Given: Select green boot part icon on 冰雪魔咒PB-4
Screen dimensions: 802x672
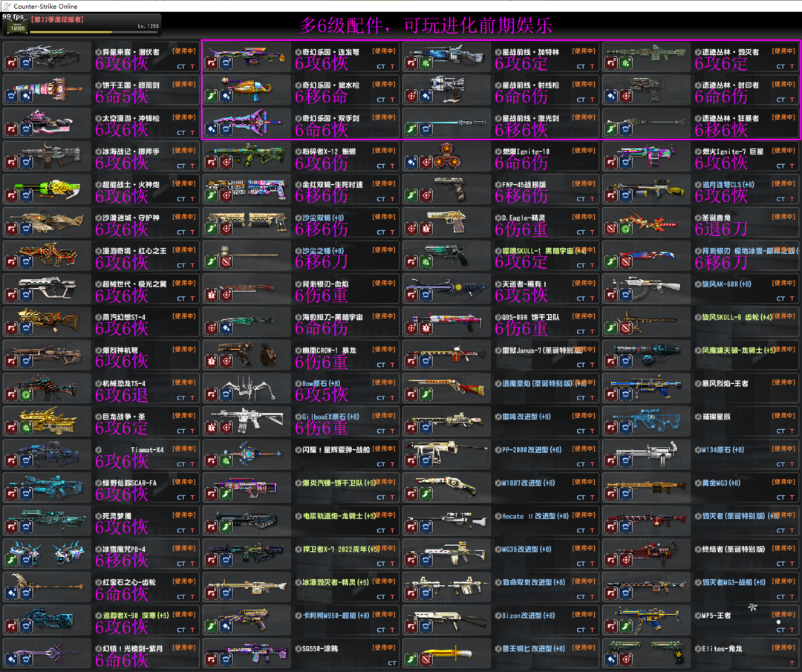Looking at the screenshot, I should [x=12, y=561].
